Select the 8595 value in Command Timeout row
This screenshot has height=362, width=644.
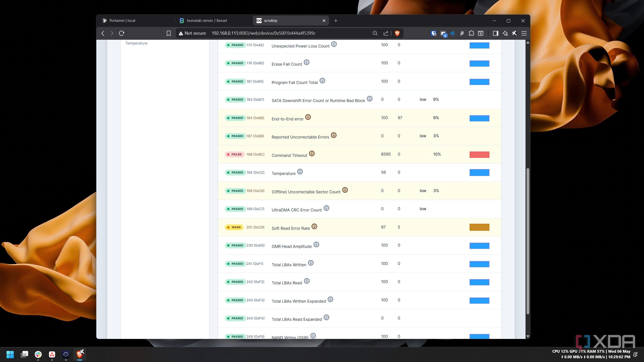tap(386, 154)
